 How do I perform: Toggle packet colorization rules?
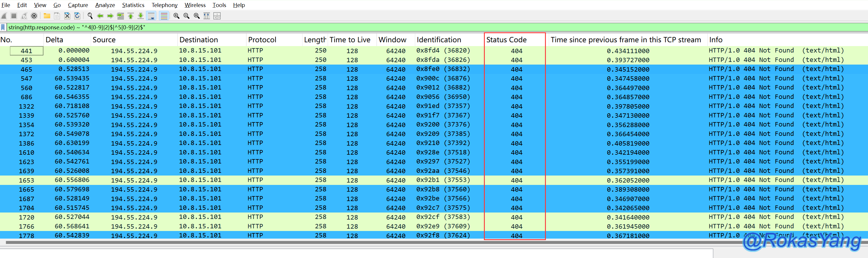click(x=164, y=16)
